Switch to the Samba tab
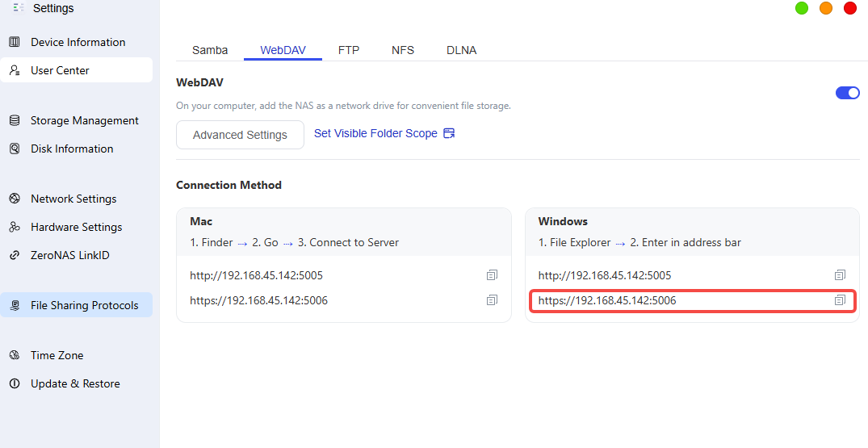The image size is (868, 448). [x=210, y=50]
